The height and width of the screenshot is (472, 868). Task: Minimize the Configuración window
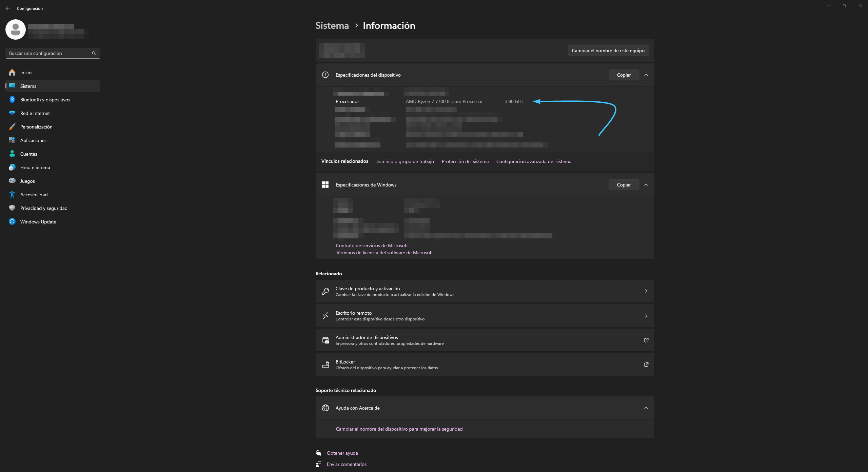[829, 5]
